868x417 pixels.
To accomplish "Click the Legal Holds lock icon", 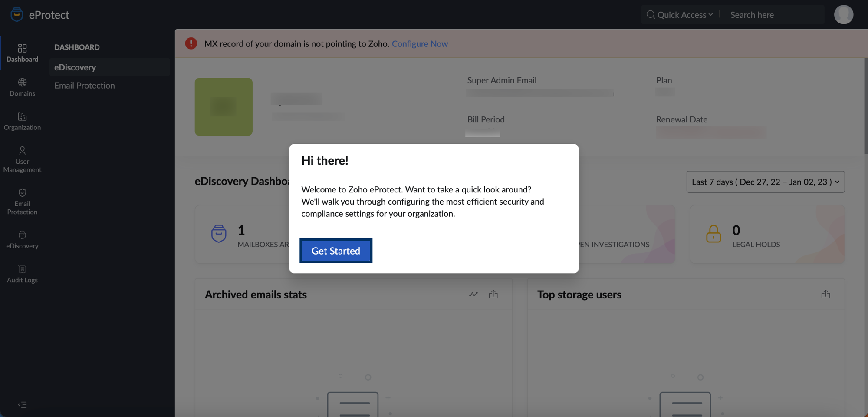I will (x=713, y=234).
